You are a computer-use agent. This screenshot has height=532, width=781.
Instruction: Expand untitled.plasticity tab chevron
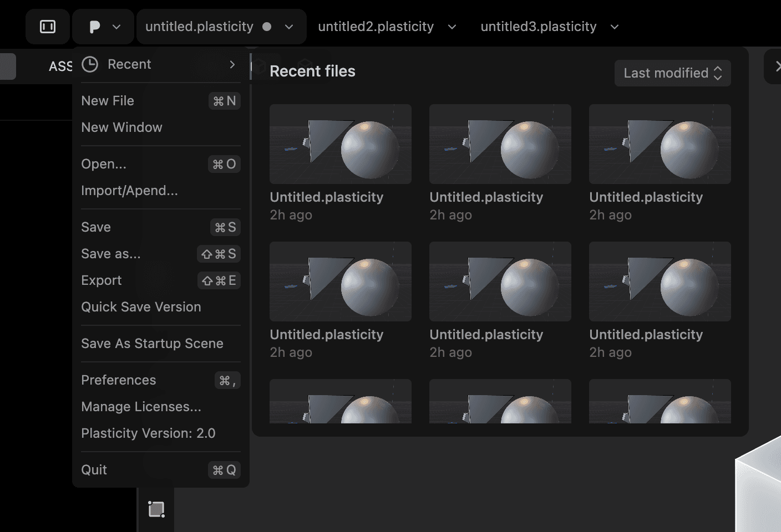289,27
